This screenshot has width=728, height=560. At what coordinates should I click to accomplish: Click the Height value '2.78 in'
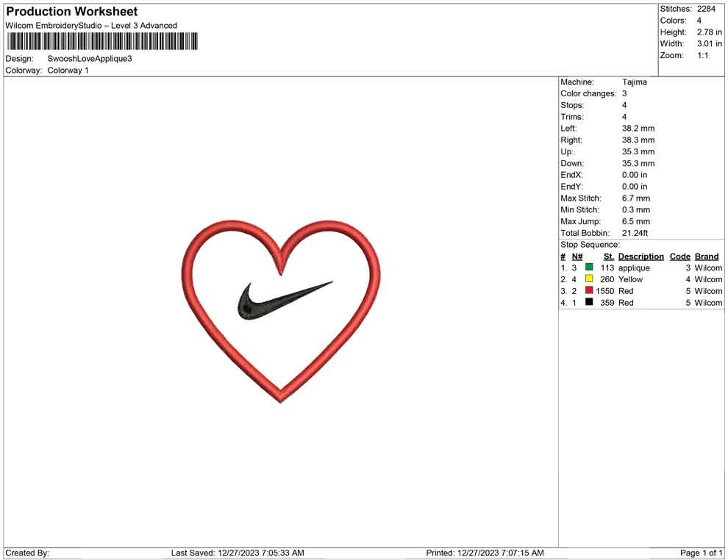[710, 32]
